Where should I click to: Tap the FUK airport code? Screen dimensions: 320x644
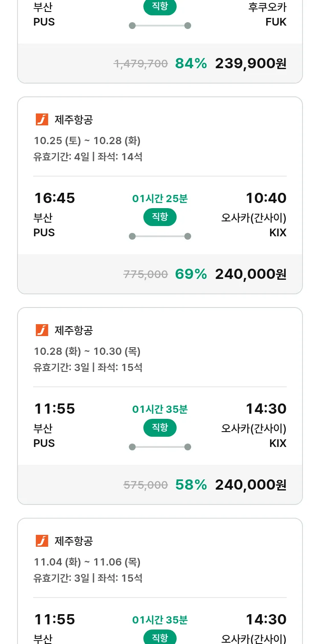pos(276,22)
